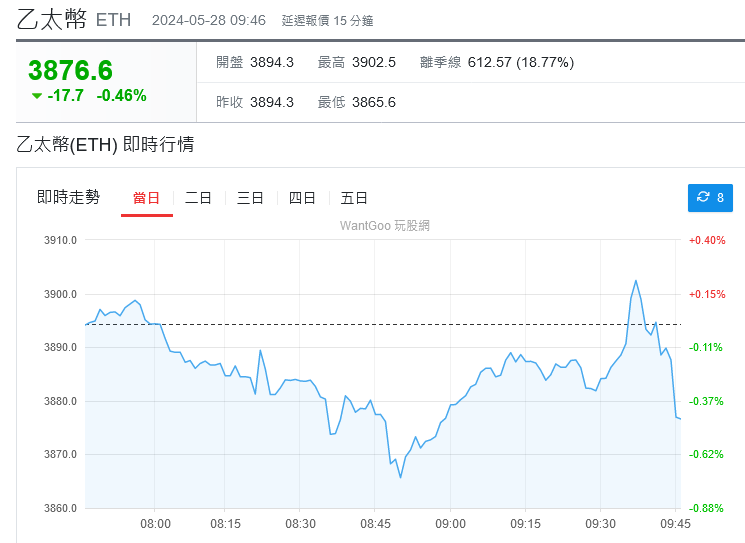This screenshot has width=745, height=543.
Task: Select the 當日 tab
Action: (146, 198)
